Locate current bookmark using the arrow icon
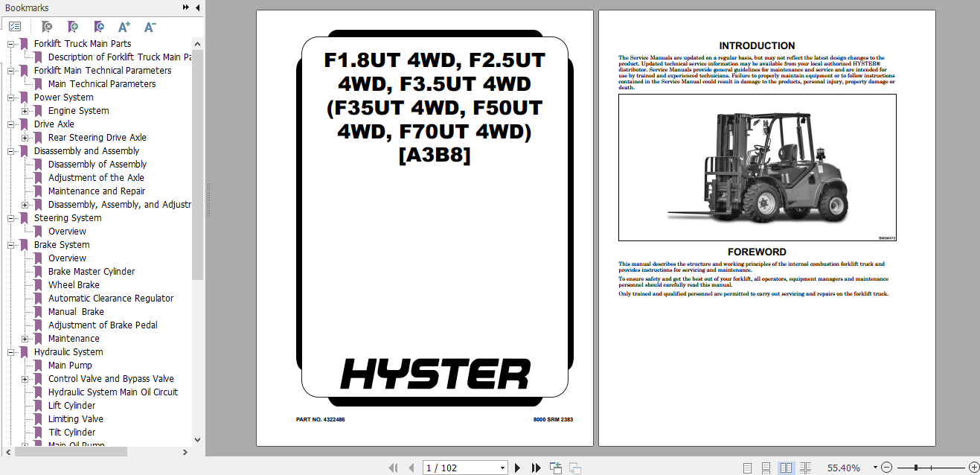Screen dimensions: 980x475 click(98, 26)
